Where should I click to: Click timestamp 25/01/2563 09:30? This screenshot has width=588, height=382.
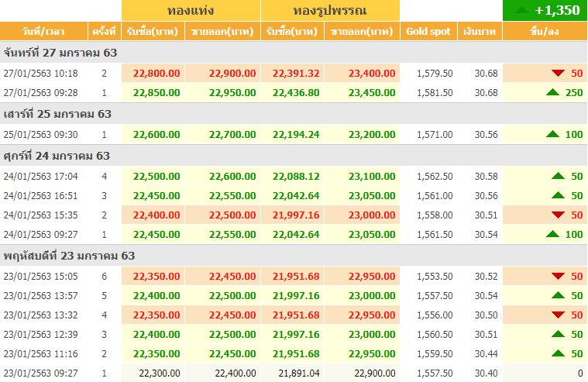tap(40, 134)
